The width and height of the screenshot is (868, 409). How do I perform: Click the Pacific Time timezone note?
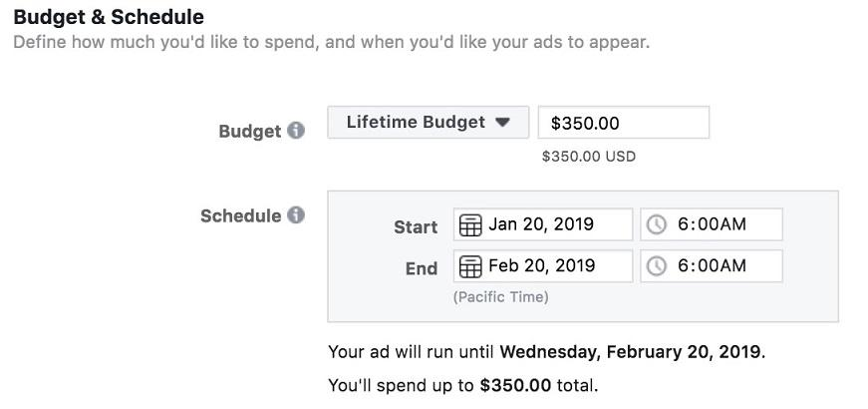500,297
